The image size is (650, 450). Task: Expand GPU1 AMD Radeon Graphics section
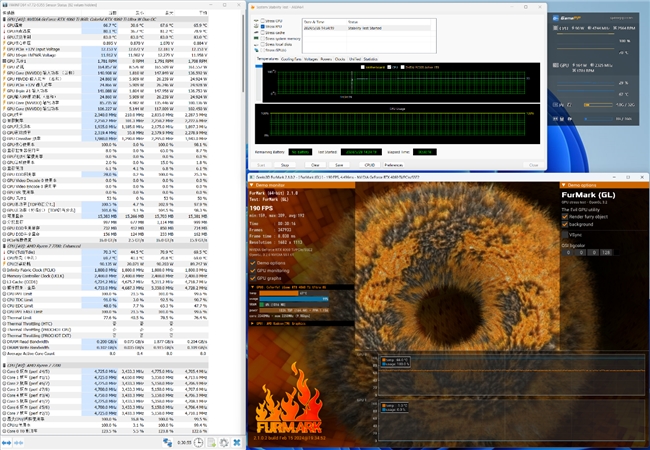(251, 324)
